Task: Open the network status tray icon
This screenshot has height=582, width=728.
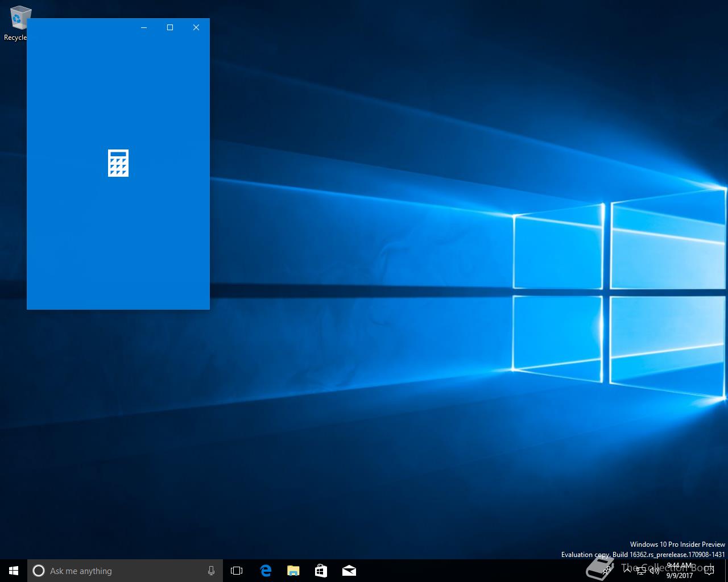Action: coord(641,571)
